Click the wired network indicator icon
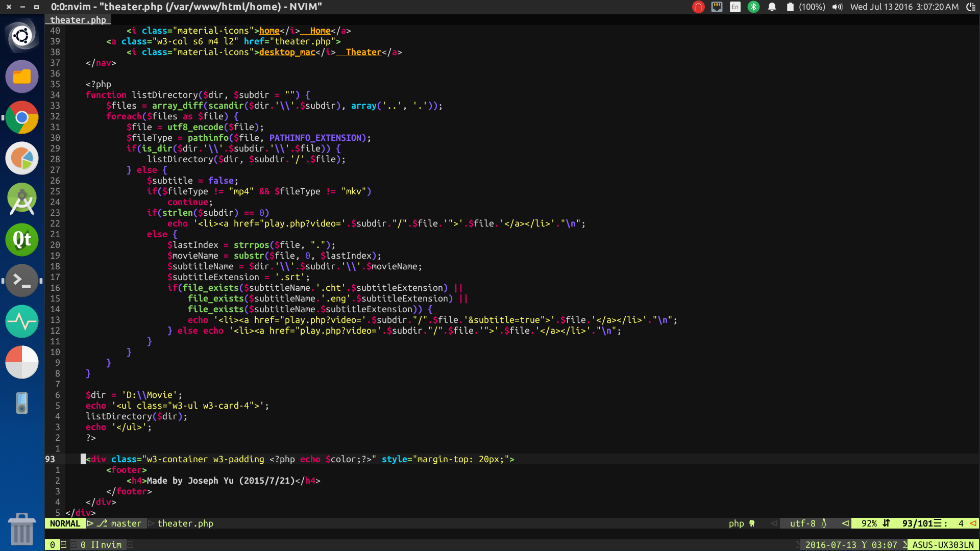The height and width of the screenshot is (551, 980). point(717,7)
